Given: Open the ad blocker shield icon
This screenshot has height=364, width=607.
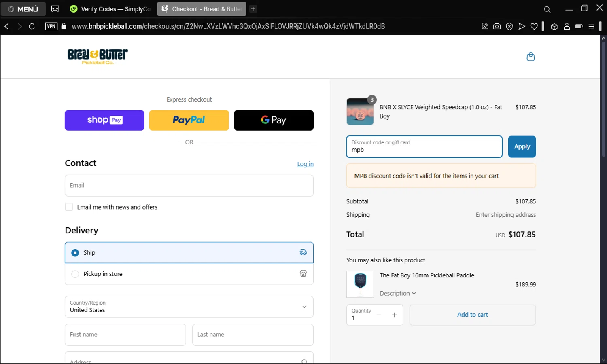Looking at the screenshot, I should pyautogui.click(x=509, y=26).
